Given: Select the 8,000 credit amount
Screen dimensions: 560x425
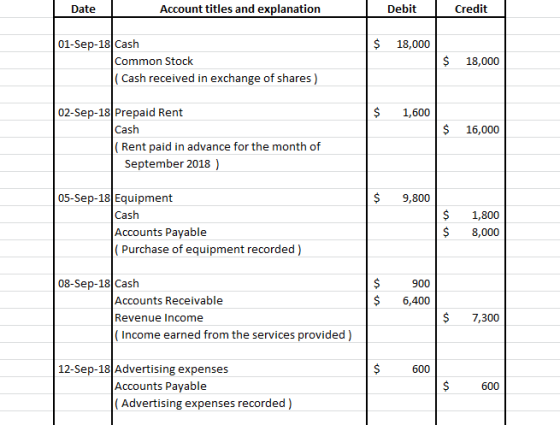Looking at the screenshot, I should click(486, 232).
